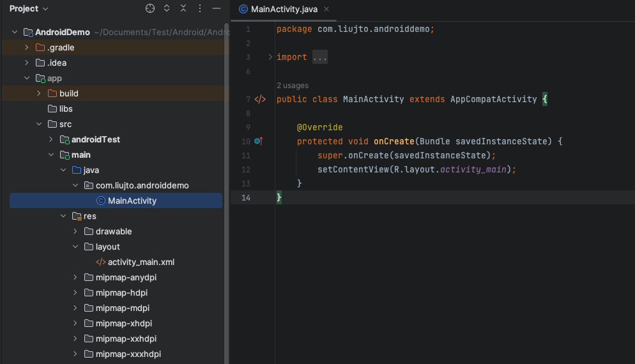Click the blue java source folder icon
Image resolution: width=635 pixels, height=364 pixels.
[x=77, y=170]
